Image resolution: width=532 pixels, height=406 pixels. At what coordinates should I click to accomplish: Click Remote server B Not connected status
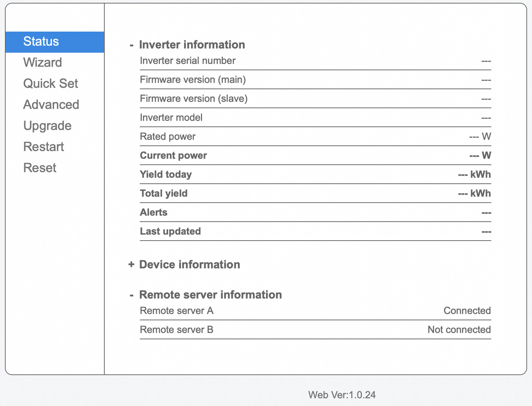[x=459, y=330]
